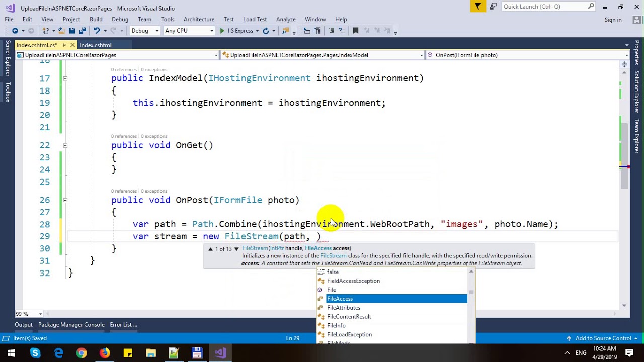Image resolution: width=644 pixels, height=362 pixels.
Task: Open the Server Explorer side panel
Action: tap(8, 58)
